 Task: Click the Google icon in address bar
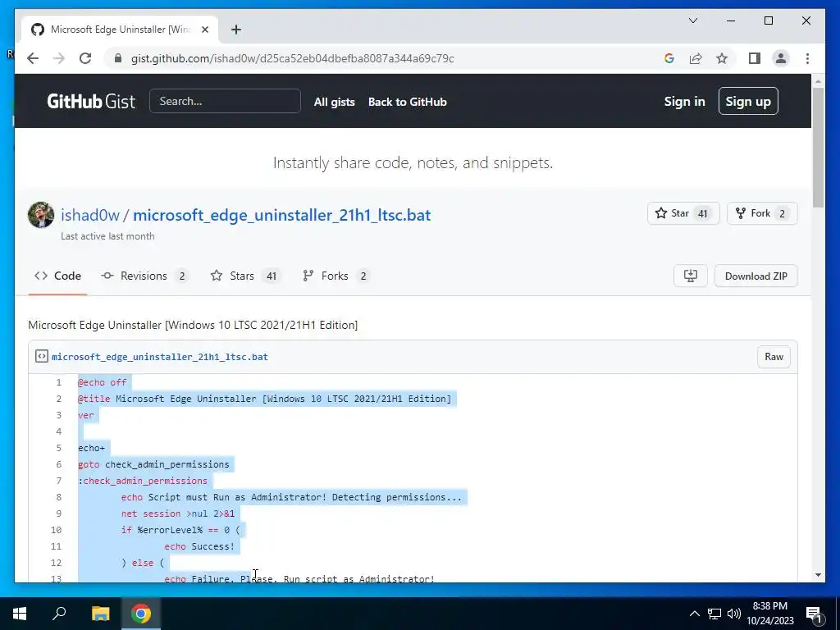pos(669,58)
